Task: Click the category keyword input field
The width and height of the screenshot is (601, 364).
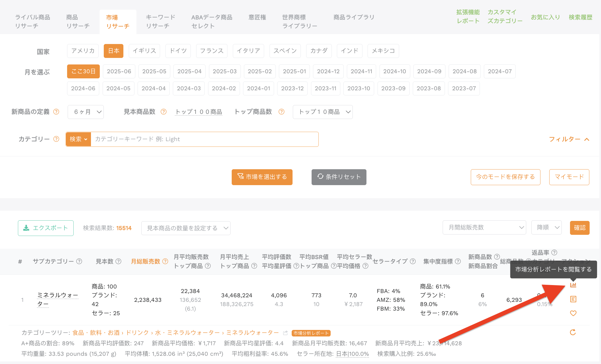Action: (204, 139)
